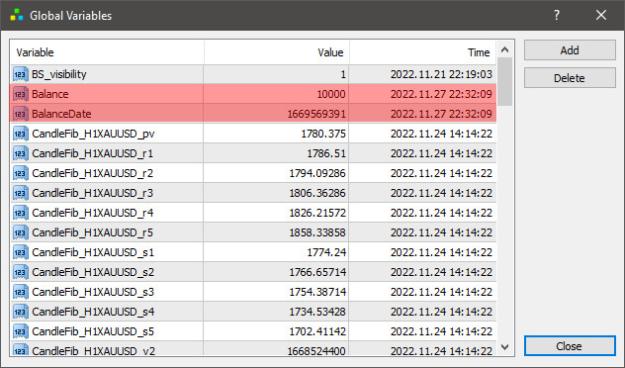Select the BalanceDate variable name
625x368 pixels.
tap(61, 114)
